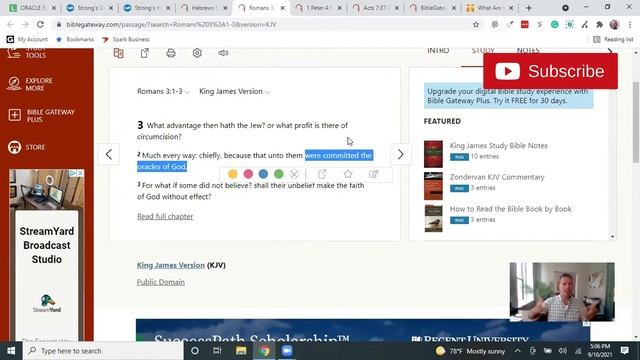Switch to the INTRO tab
Viewport: 640px width, 360px height.
coord(438,51)
